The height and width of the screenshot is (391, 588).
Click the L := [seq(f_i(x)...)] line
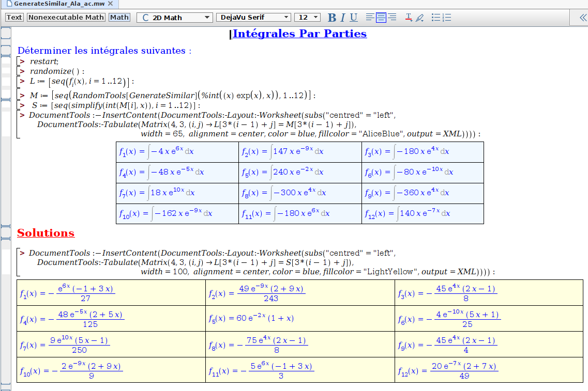tap(82, 81)
